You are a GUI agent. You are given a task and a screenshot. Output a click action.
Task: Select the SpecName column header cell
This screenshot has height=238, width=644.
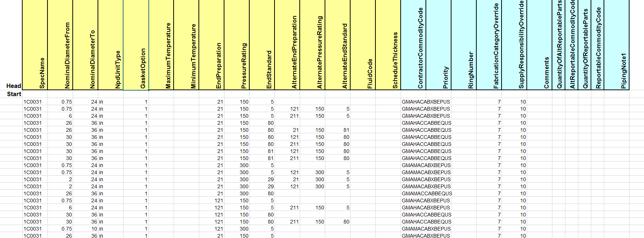click(35, 45)
